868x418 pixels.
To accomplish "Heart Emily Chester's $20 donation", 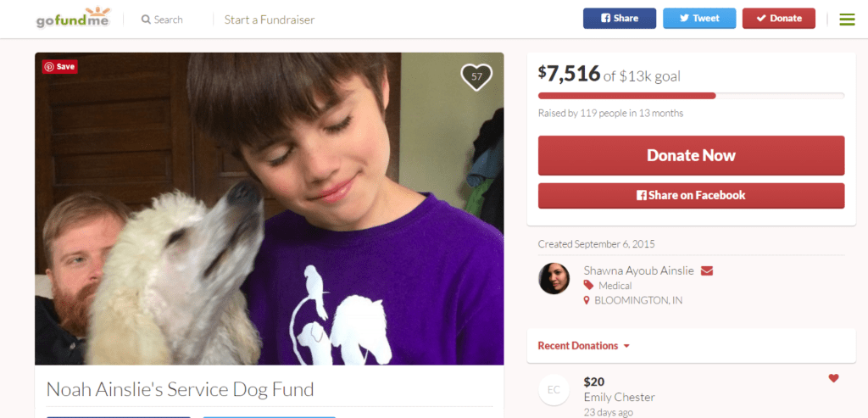I will (833, 378).
